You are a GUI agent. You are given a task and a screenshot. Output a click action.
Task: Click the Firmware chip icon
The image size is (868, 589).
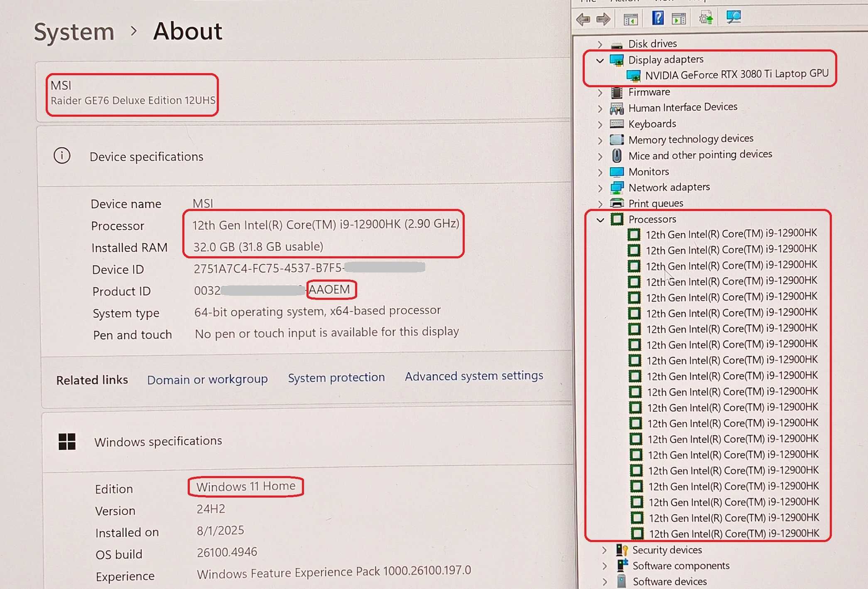point(617,92)
